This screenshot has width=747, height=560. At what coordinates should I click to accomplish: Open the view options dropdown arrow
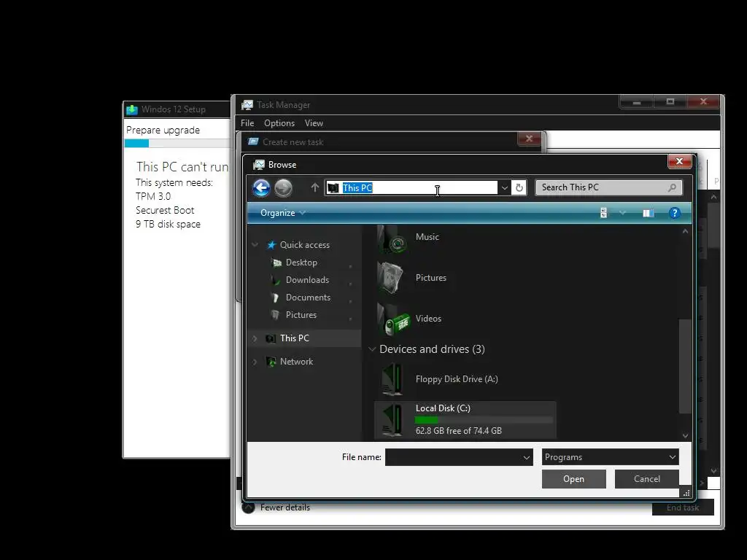tap(622, 213)
